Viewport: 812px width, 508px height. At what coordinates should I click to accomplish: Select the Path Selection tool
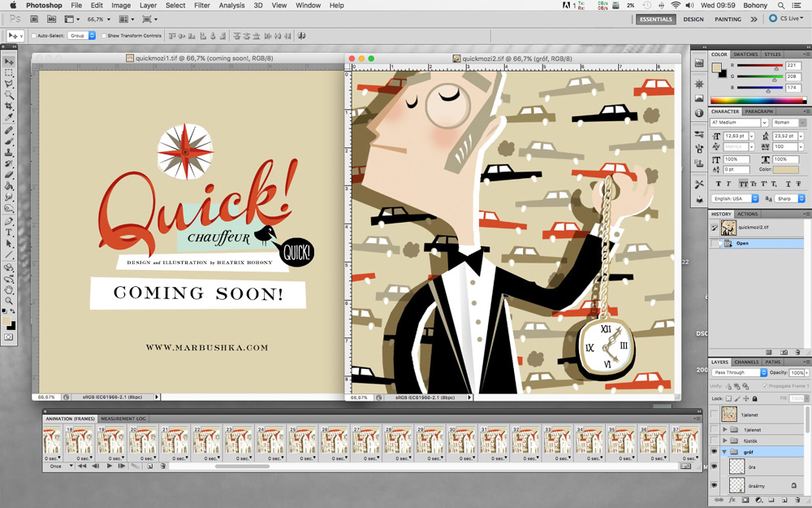pyautogui.click(x=9, y=244)
